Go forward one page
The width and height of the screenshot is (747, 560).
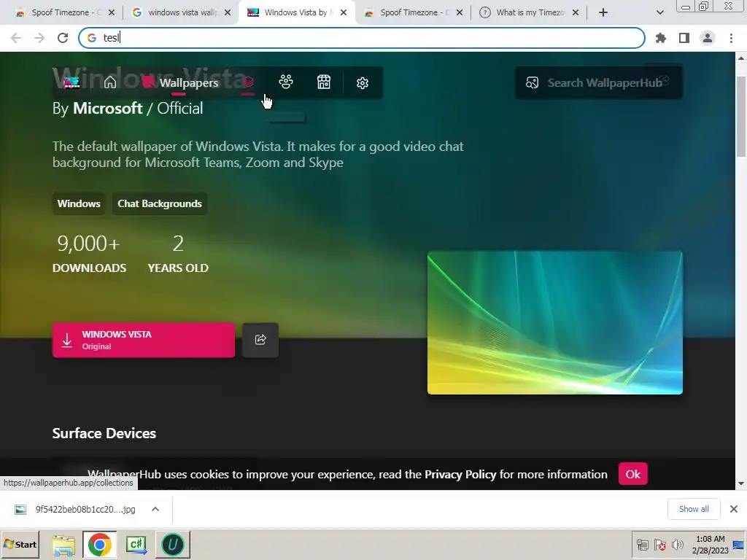pos(39,38)
